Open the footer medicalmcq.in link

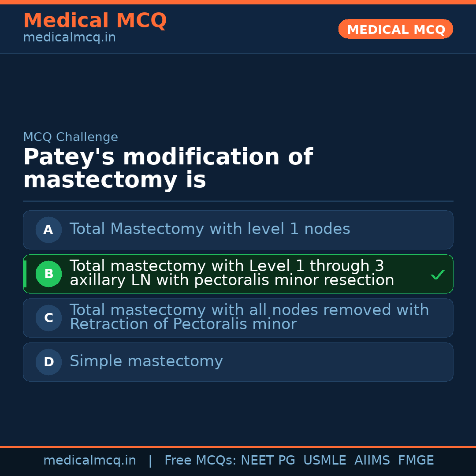pos(89,461)
